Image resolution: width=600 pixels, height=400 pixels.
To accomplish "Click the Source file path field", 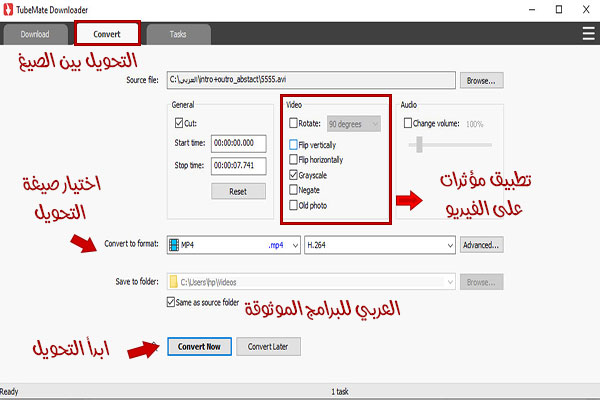I will (311, 80).
